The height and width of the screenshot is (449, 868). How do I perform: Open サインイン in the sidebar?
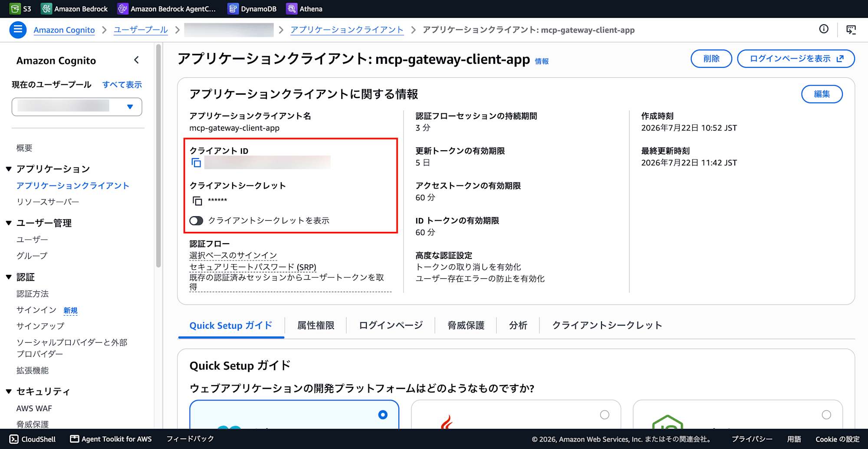[36, 310]
